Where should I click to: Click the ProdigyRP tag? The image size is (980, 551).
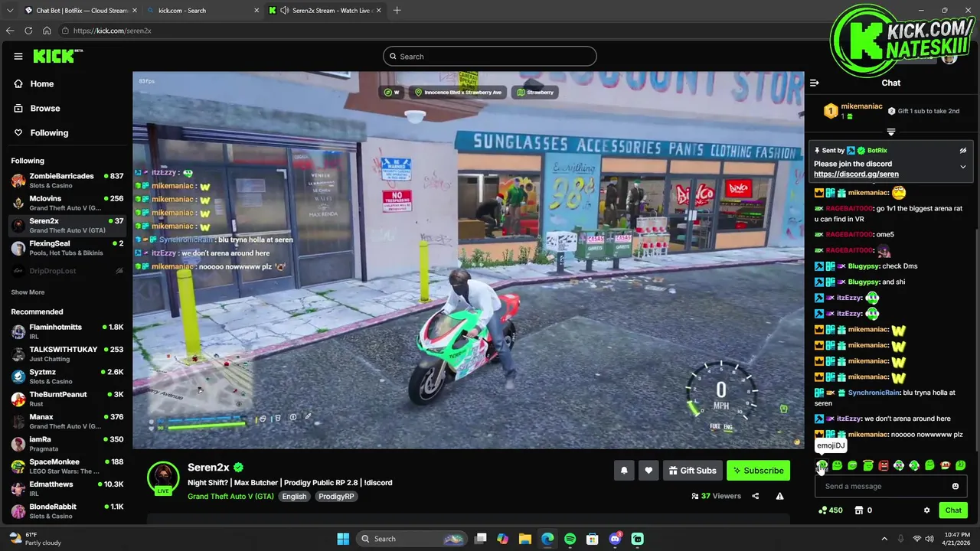pos(336,497)
